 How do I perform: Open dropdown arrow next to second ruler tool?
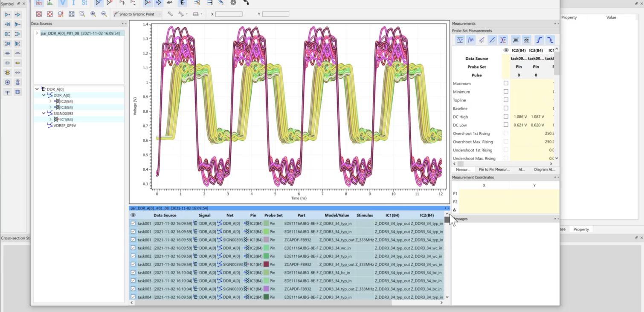(187, 14)
